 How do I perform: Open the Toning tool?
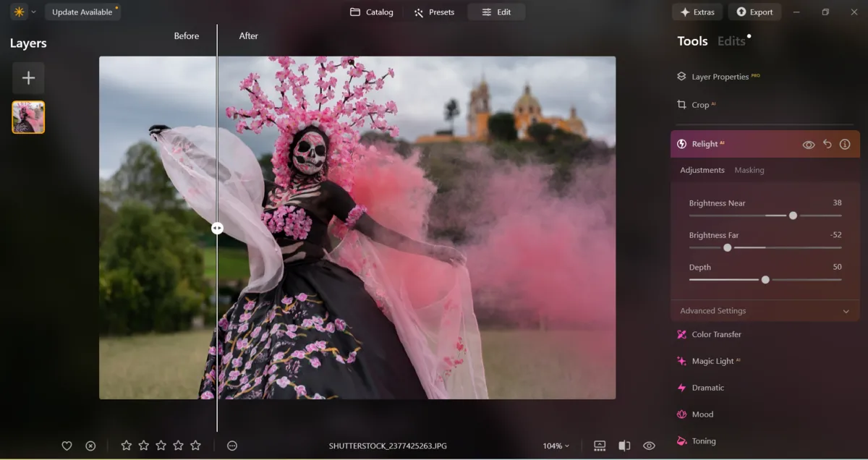(x=704, y=440)
